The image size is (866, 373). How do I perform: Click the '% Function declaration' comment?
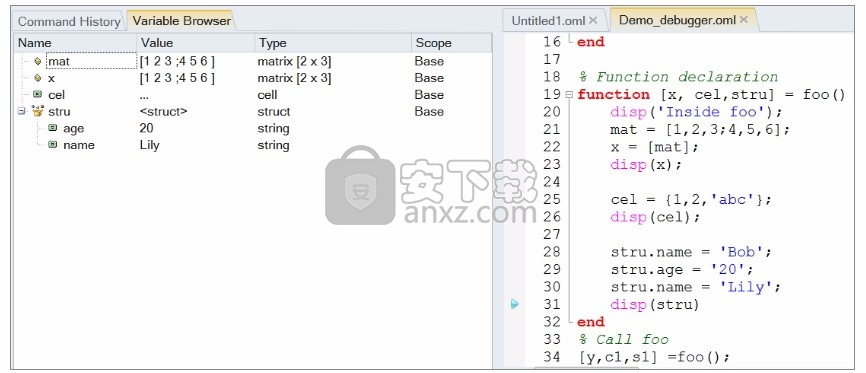(678, 77)
